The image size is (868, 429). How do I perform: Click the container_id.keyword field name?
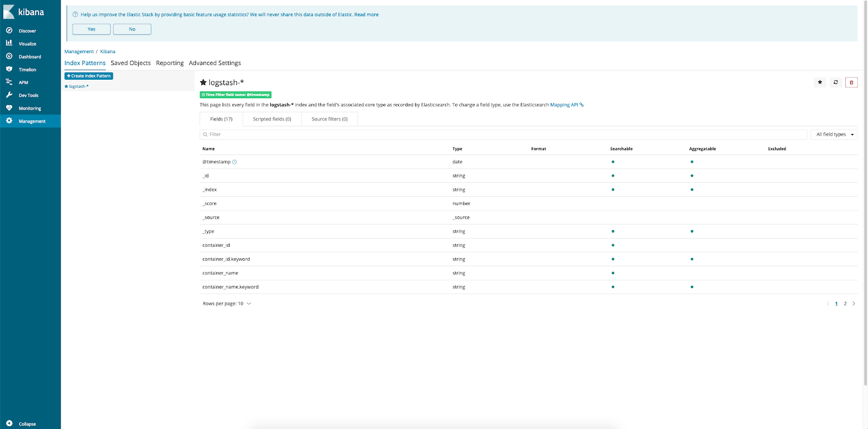click(226, 259)
